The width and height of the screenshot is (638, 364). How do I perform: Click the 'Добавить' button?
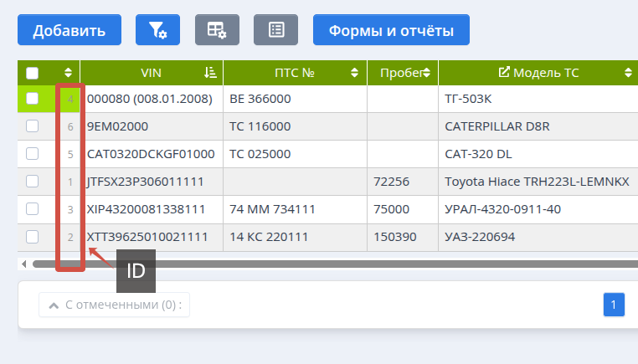pos(69,31)
